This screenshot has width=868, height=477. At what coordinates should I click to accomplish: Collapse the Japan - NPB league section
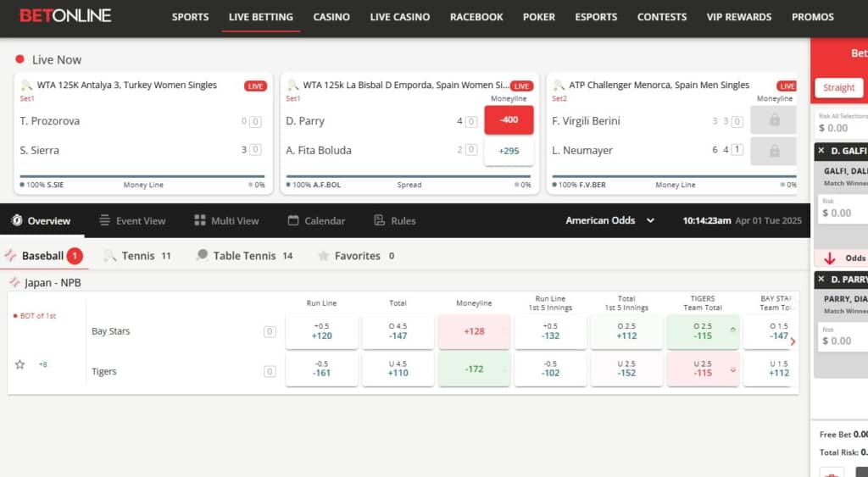pos(46,283)
